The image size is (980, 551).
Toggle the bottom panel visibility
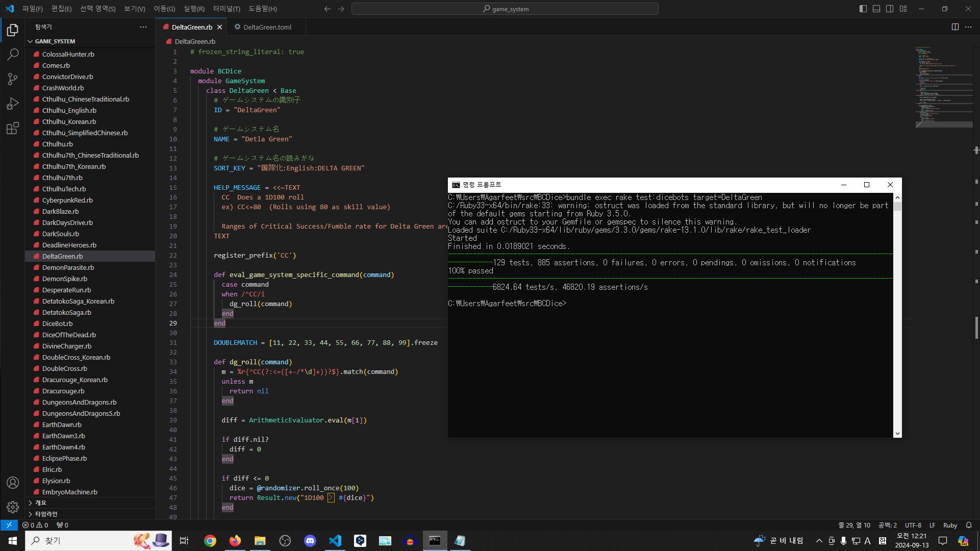point(876,9)
